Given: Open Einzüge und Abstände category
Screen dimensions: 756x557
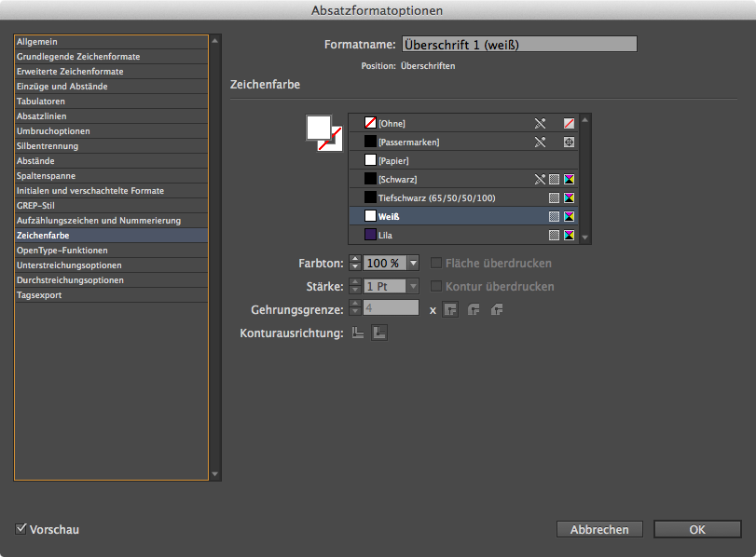Looking at the screenshot, I should 111,87.
